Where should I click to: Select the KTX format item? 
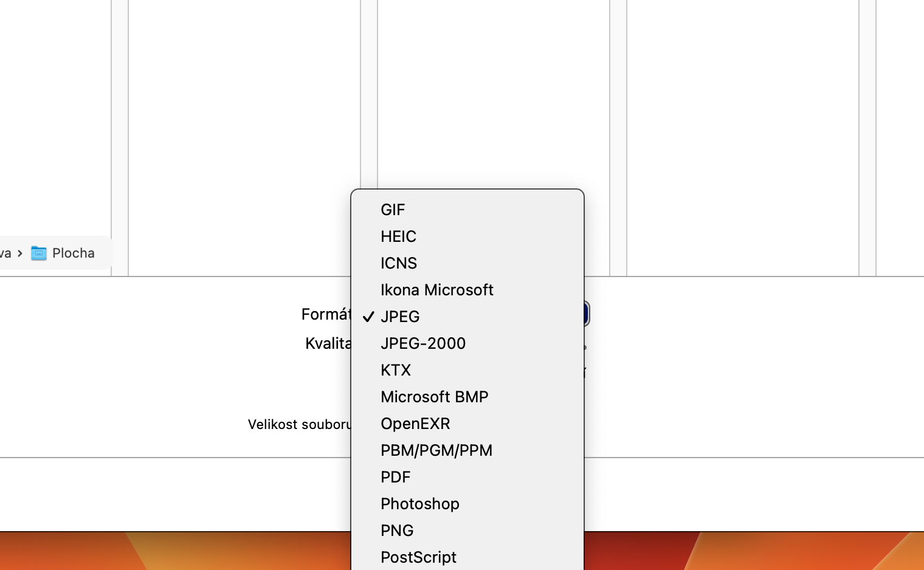395,370
